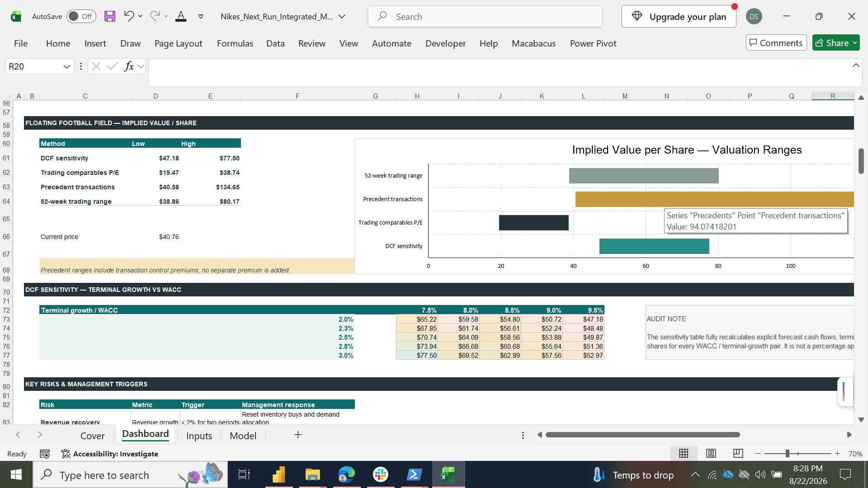Switch to Page Break Preview icon
The height and width of the screenshot is (488, 868).
click(738, 453)
